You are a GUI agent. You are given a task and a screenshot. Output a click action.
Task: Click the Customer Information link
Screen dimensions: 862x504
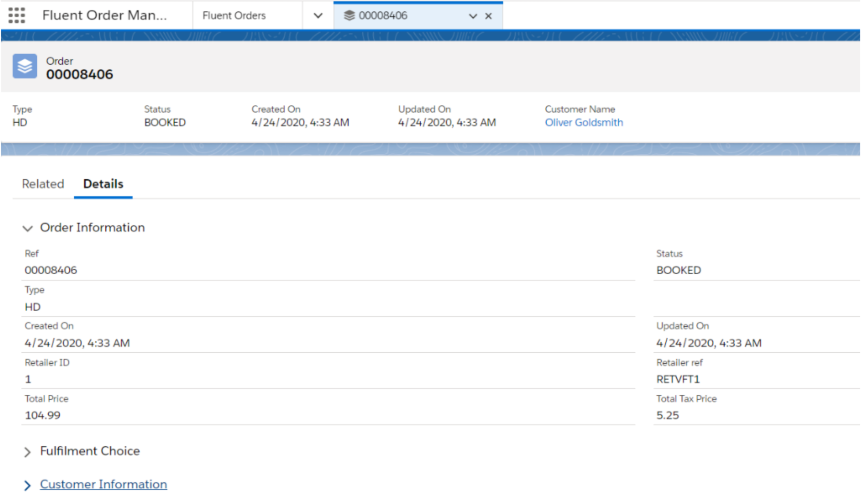pos(102,484)
